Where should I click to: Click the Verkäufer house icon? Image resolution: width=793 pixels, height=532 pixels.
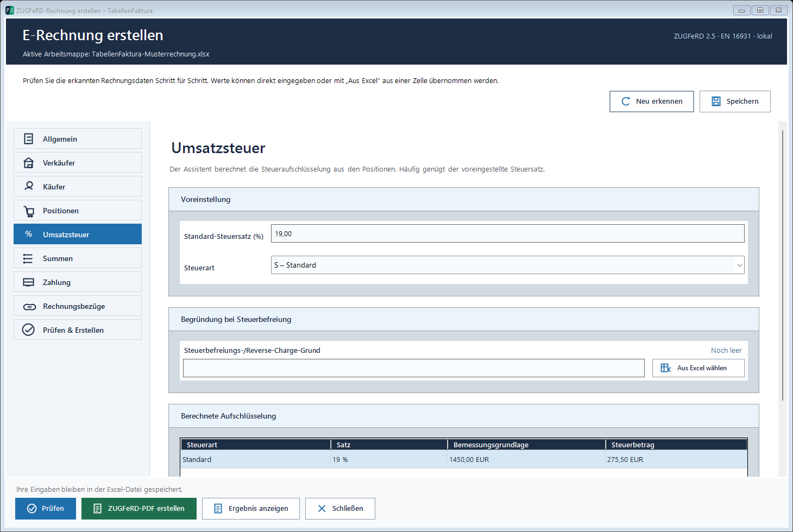click(x=29, y=163)
